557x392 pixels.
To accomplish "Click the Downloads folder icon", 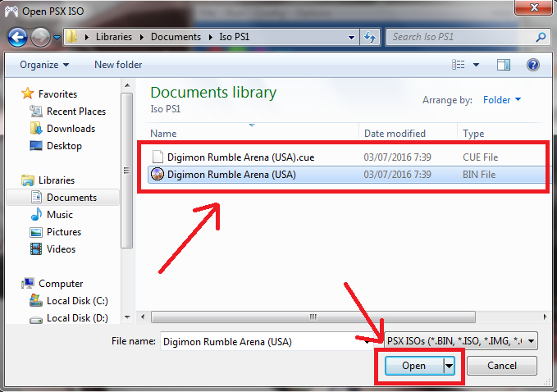I will pyautogui.click(x=36, y=128).
